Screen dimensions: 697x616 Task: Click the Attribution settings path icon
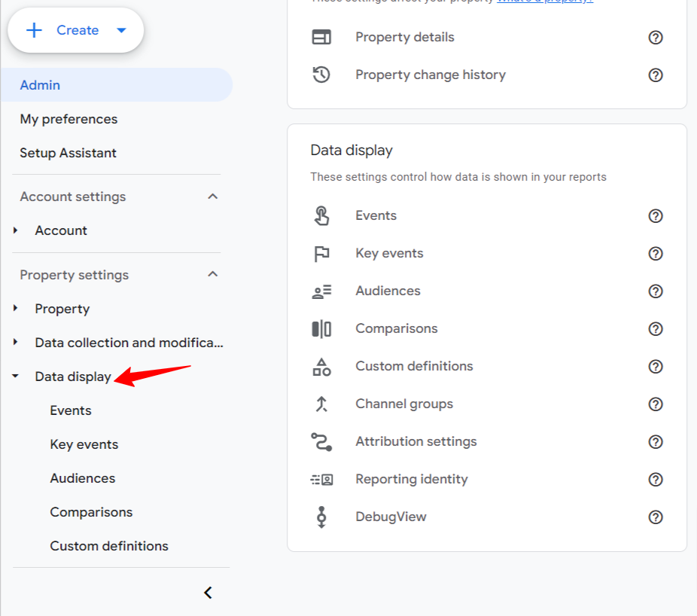[321, 442]
